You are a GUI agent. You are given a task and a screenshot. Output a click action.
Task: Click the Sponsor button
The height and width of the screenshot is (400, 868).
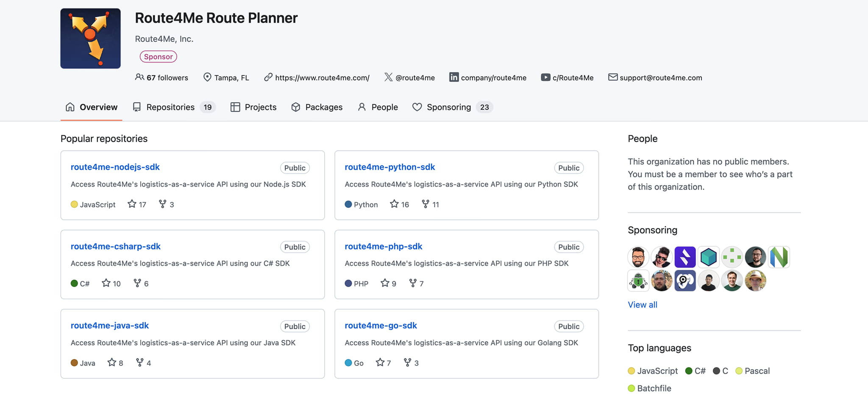(159, 56)
